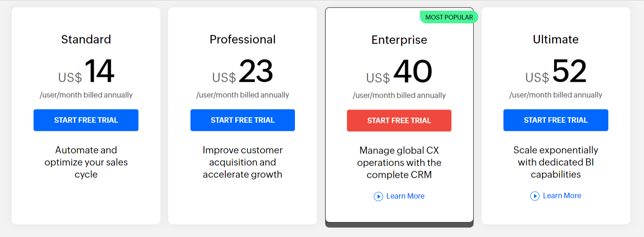Click the play icon beside Enterprise Learn More
This screenshot has width=644, height=237.
pyautogui.click(x=378, y=196)
